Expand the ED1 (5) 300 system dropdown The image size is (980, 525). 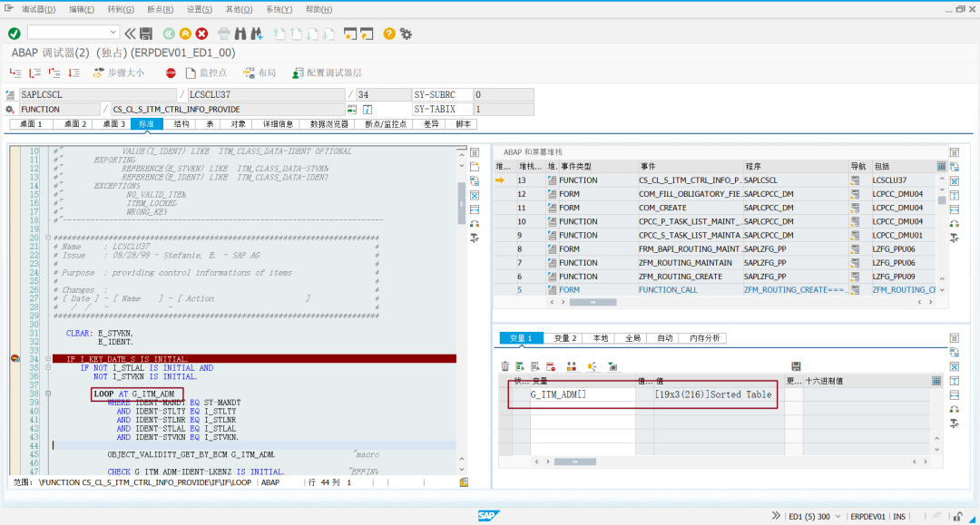pos(838,516)
